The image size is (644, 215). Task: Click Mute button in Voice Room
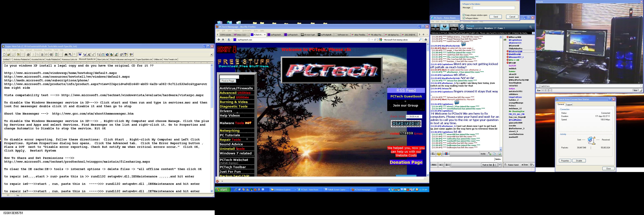click(434, 165)
